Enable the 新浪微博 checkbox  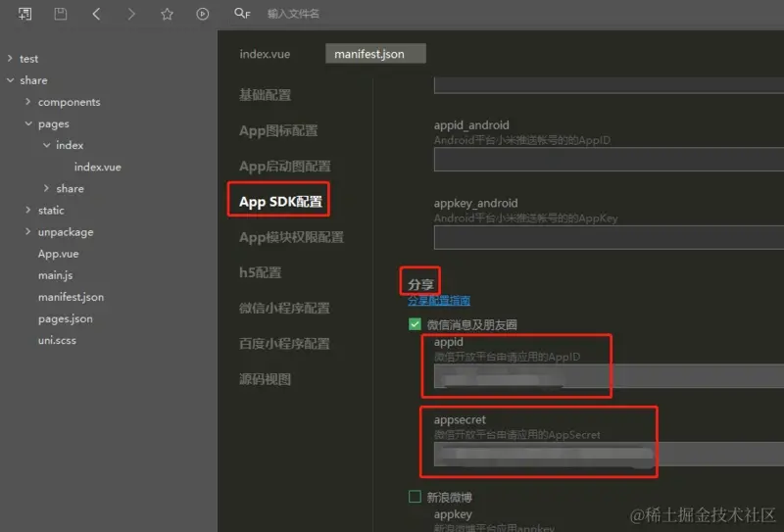[415, 497]
